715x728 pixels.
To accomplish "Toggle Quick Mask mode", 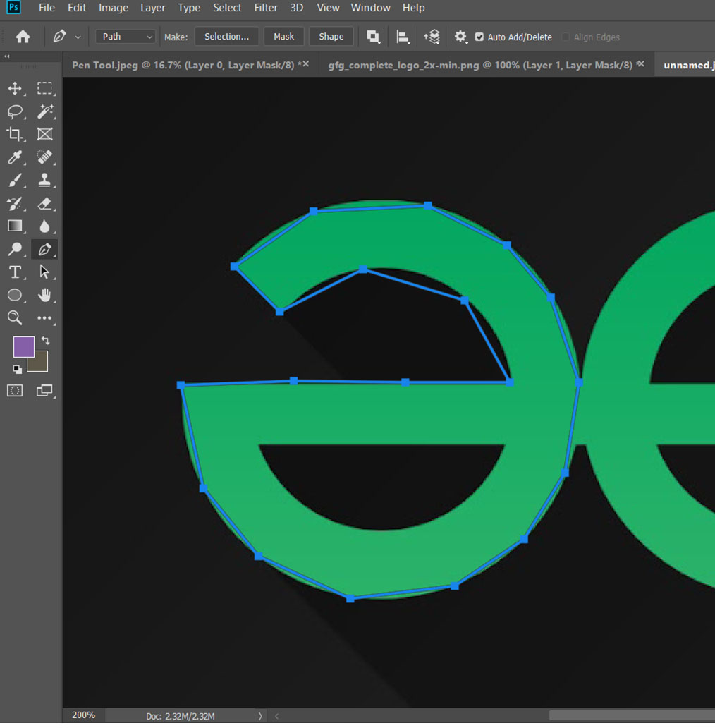I will pyautogui.click(x=15, y=390).
